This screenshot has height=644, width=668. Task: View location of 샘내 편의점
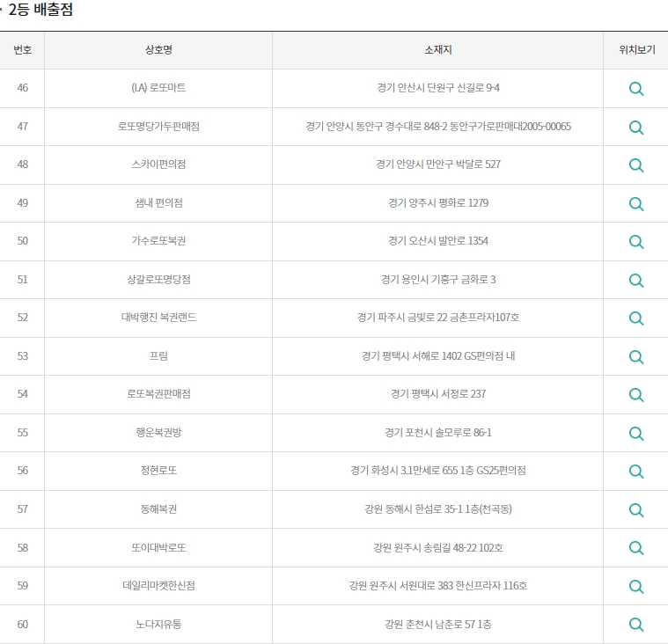[x=636, y=203]
